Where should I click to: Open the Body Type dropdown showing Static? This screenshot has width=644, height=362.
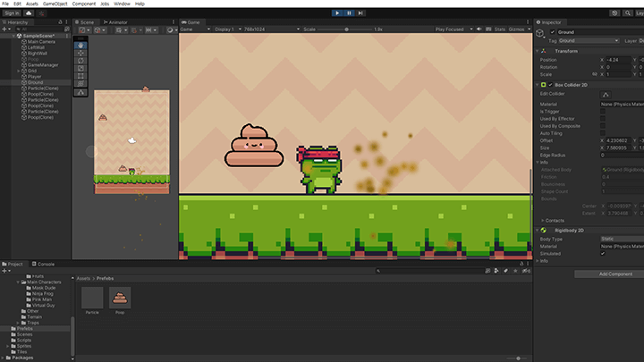point(622,239)
